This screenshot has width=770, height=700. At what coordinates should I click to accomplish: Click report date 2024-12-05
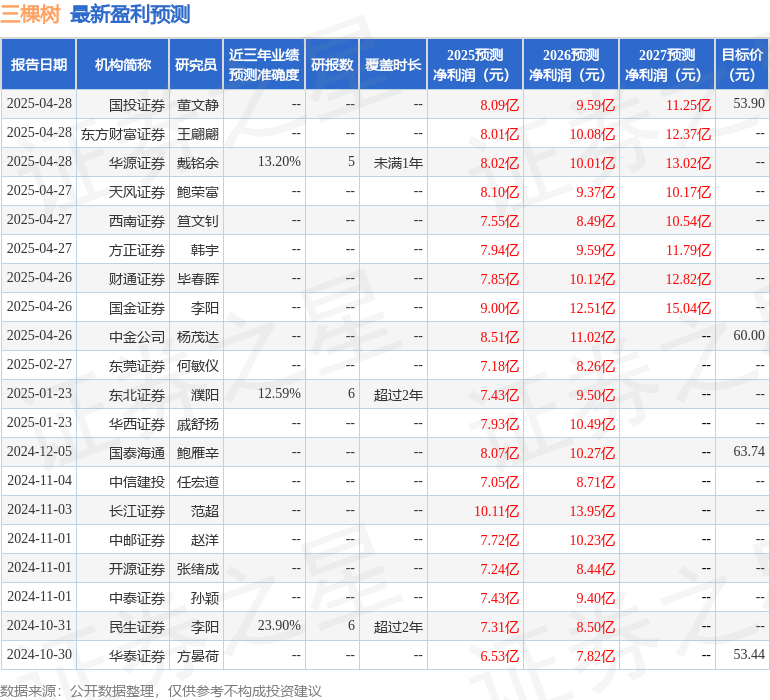pyautogui.click(x=39, y=451)
